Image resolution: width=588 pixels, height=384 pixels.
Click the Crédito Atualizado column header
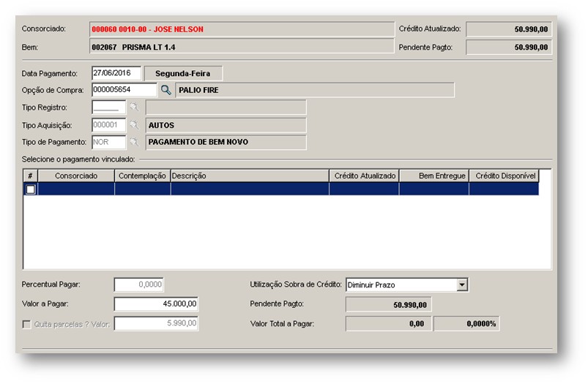tap(364, 176)
